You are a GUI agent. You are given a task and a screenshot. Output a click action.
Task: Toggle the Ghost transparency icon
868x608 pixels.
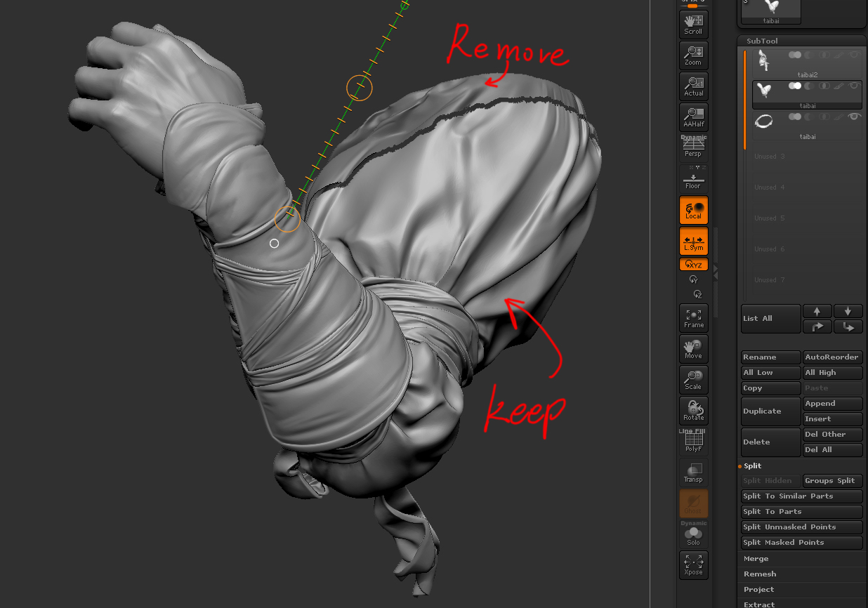click(693, 503)
